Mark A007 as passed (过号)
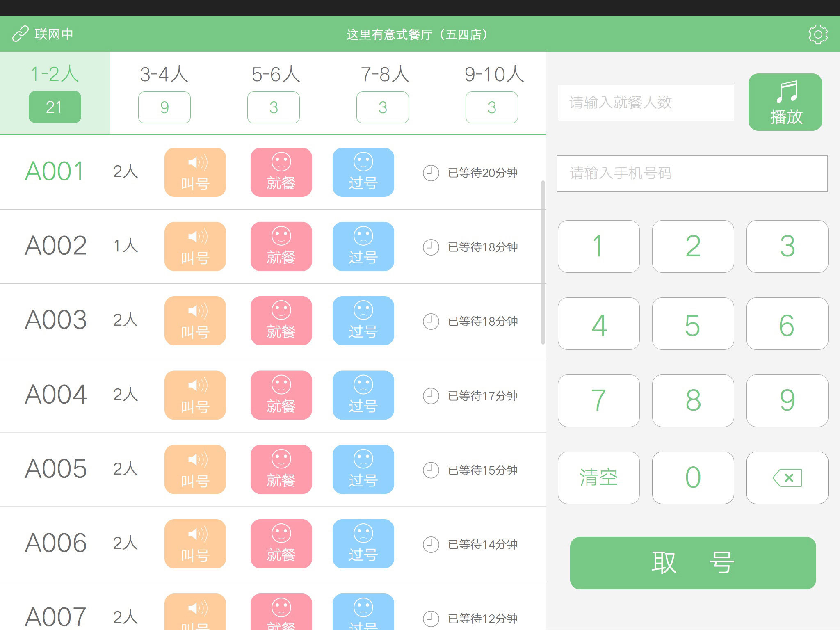Viewport: 840px width, 630px height. (x=363, y=612)
